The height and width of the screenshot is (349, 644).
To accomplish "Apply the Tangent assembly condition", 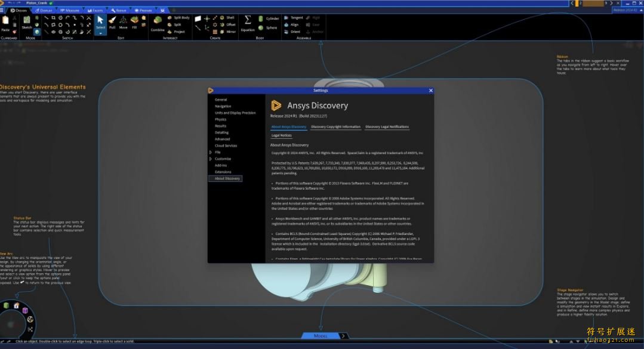I will 293,18.
